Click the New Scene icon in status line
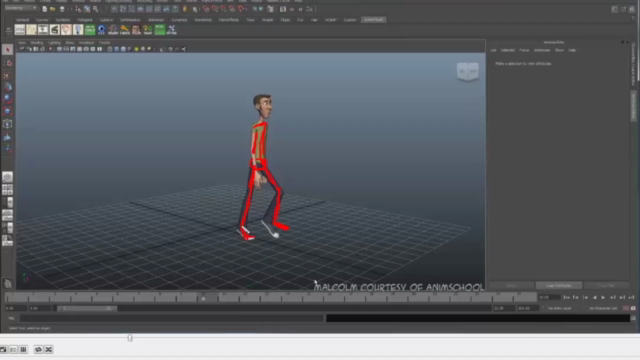The width and height of the screenshot is (640, 360). (x=44, y=9)
